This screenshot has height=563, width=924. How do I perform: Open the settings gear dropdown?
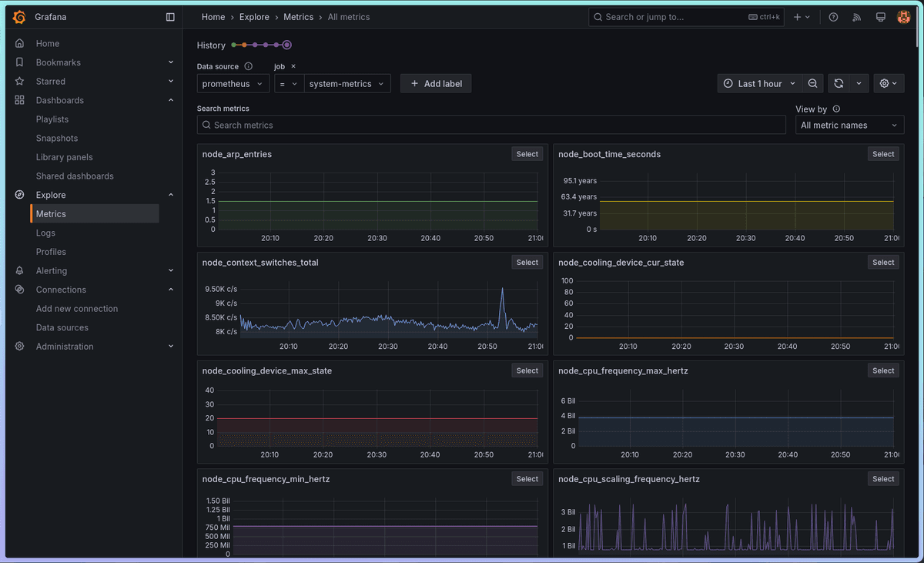click(x=889, y=83)
